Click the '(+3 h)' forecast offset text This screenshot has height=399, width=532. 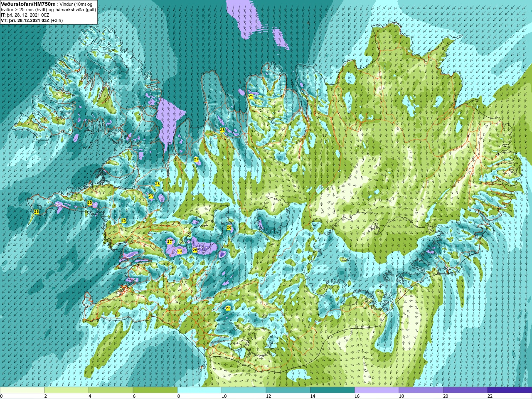[x=57, y=20]
